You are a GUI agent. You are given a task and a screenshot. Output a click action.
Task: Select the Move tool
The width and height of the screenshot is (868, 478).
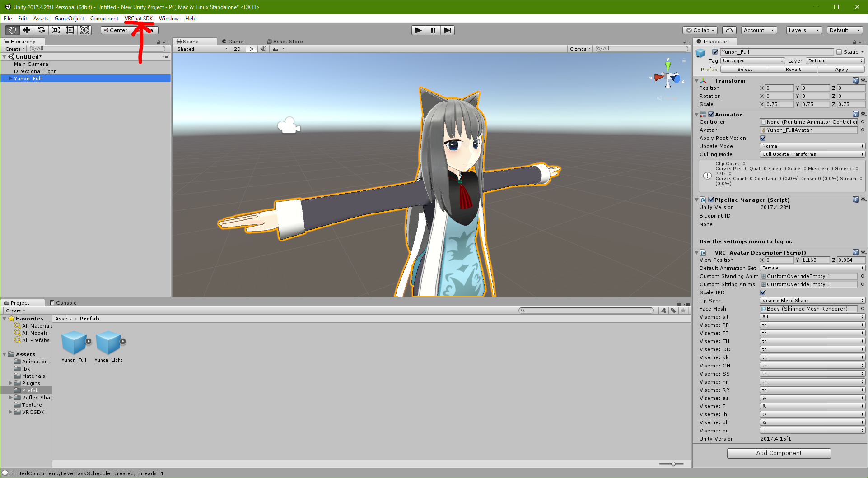[x=27, y=30]
